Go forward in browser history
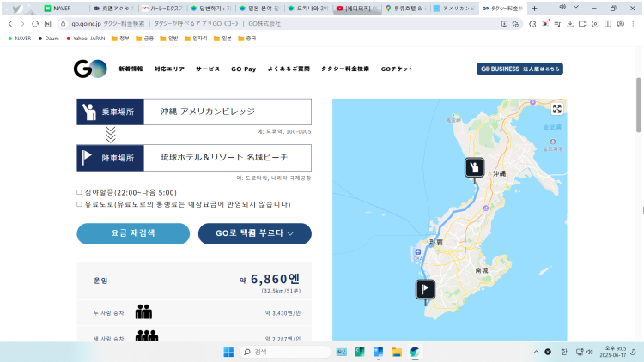This screenshot has width=644, height=362. [x=22, y=24]
